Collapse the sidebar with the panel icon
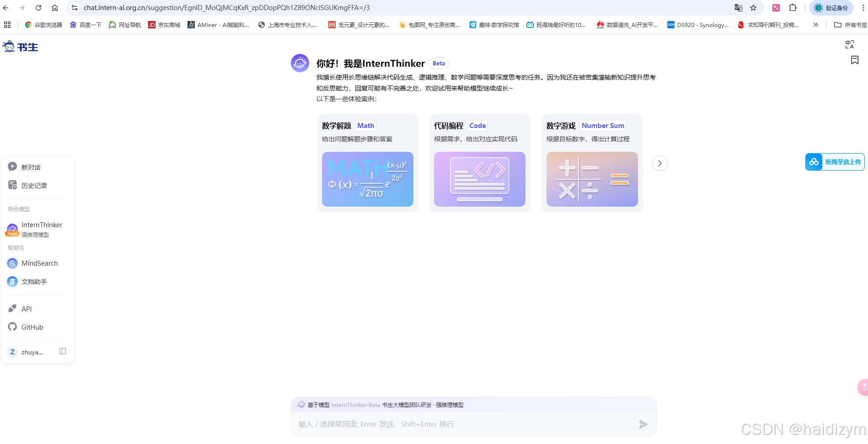This screenshot has width=868, height=444. click(63, 351)
